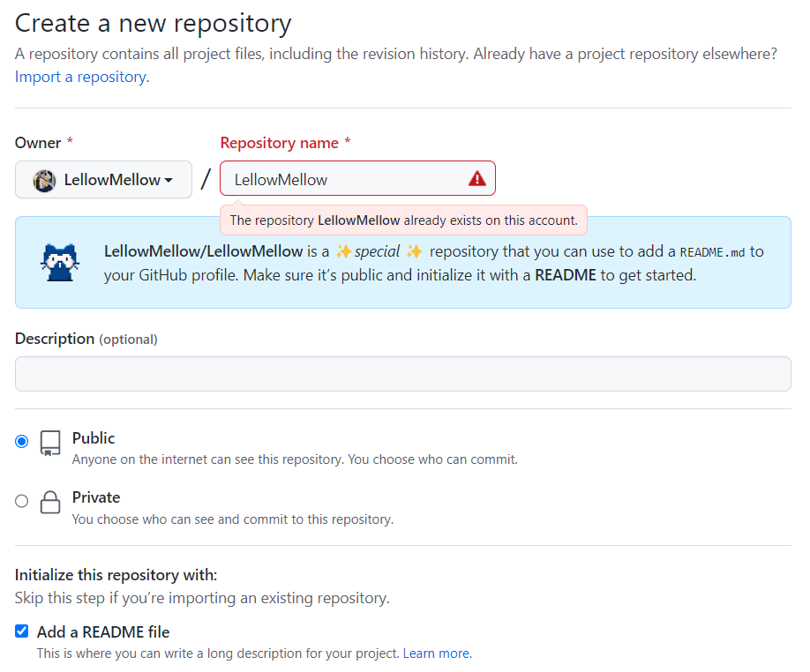The image size is (810, 672).
Task: Open the README Learn more link
Action: point(437,653)
